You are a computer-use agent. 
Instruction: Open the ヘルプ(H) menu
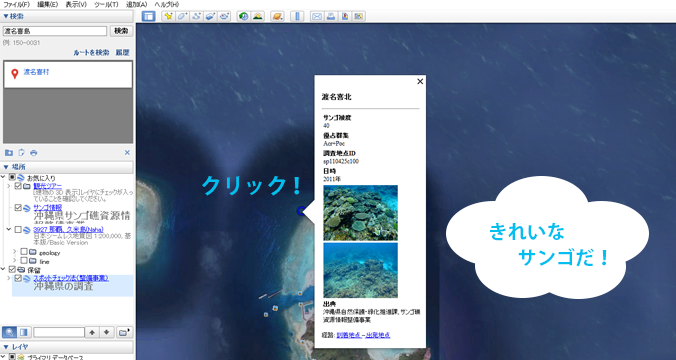coord(166,4)
